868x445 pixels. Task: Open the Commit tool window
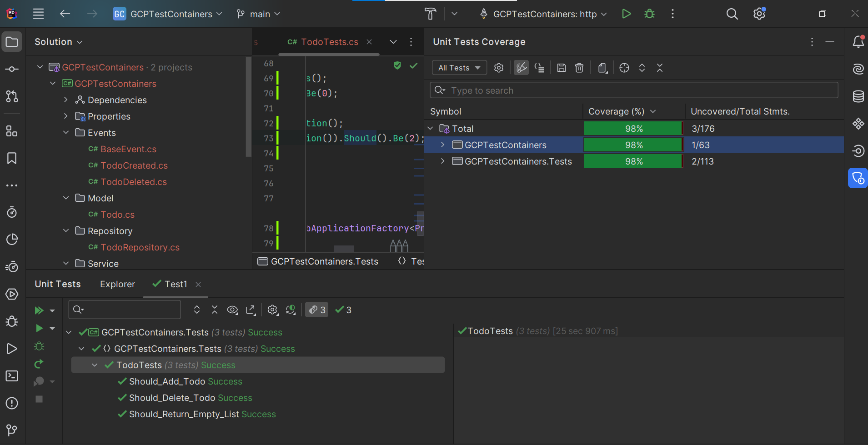(x=12, y=69)
